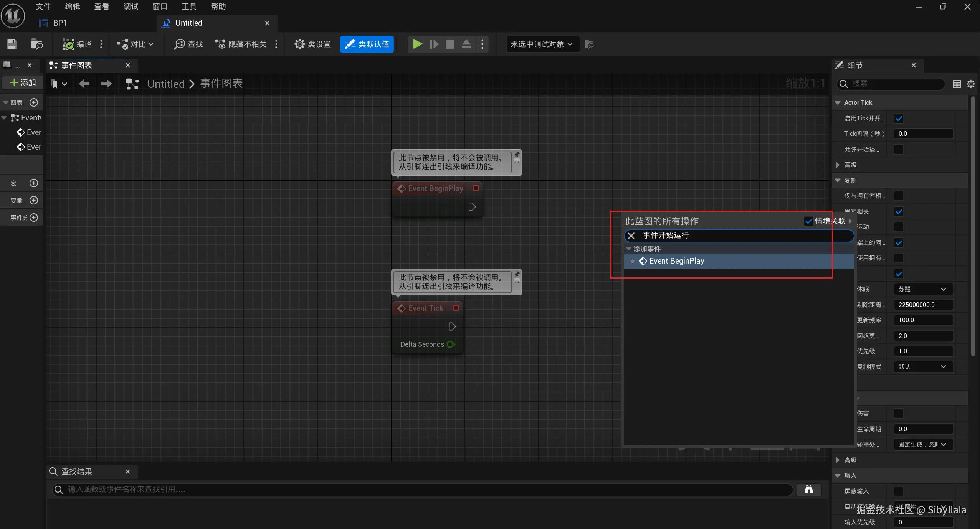Click the green Play button in toolbar

(x=417, y=44)
